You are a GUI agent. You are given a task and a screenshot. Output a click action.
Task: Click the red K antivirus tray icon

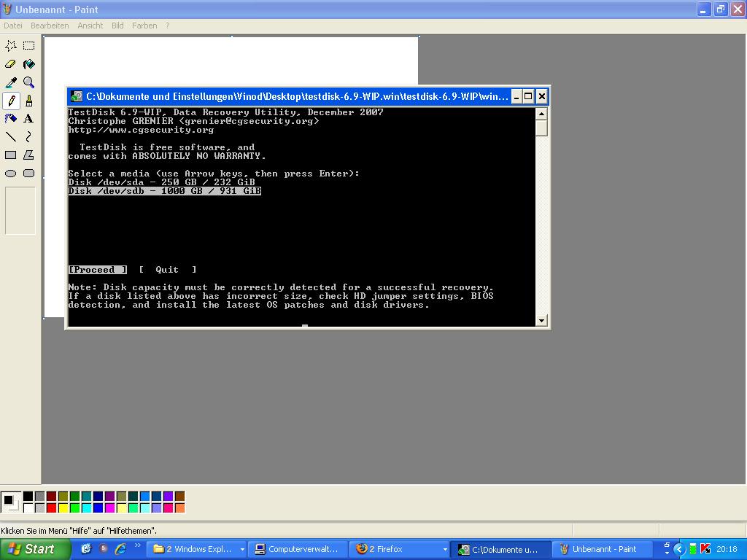(705, 549)
